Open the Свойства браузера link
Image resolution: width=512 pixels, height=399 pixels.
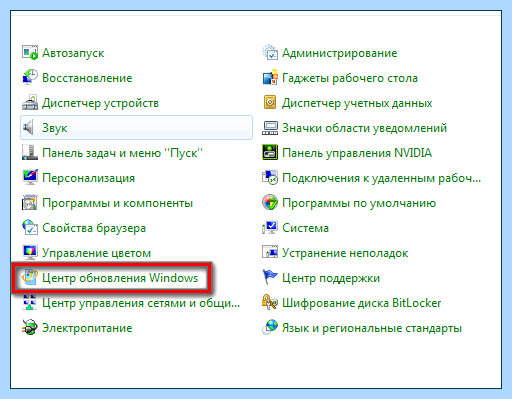pyautogui.click(x=94, y=228)
